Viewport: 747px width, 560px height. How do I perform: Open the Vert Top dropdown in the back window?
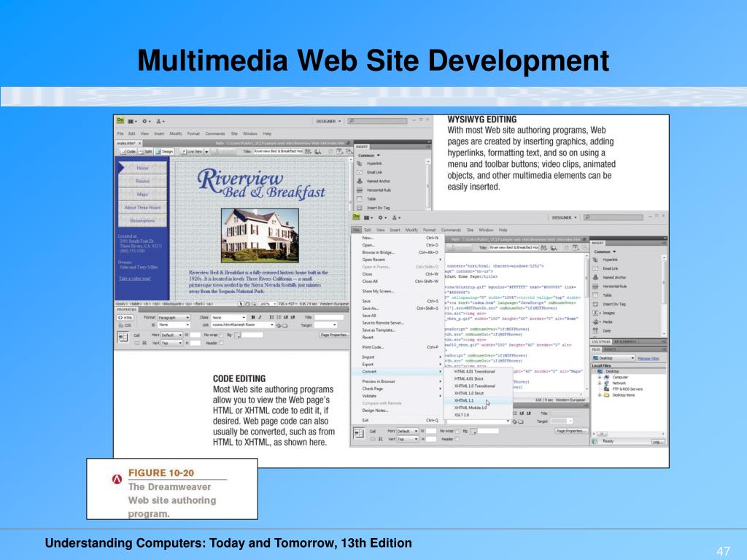coord(172,343)
